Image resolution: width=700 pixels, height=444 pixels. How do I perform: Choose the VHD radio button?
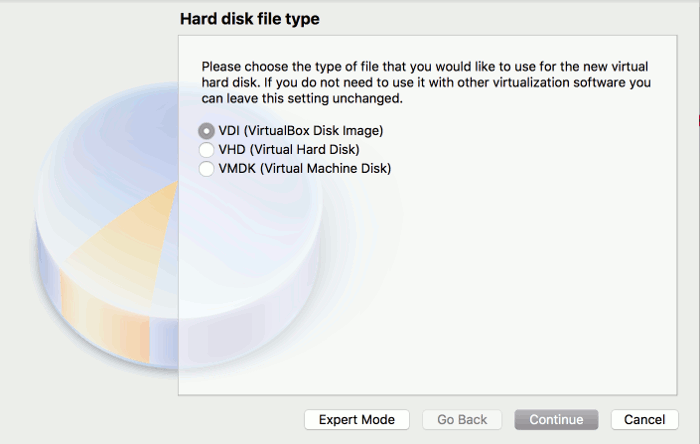206,149
